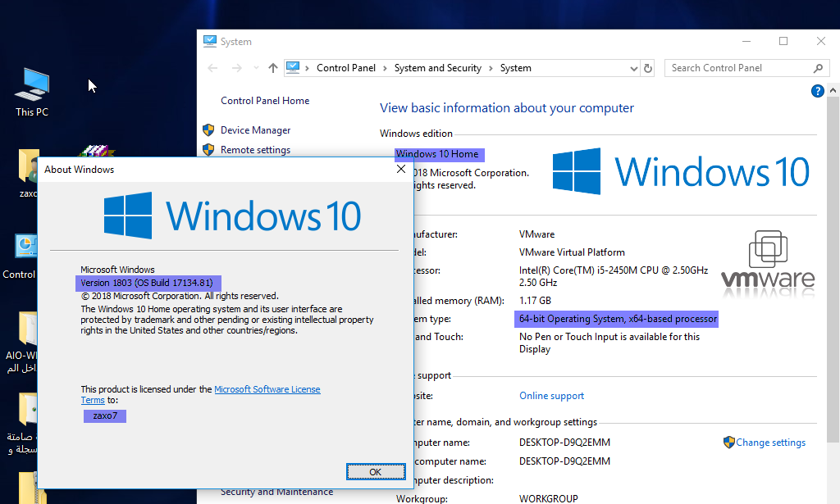Click the computer icon in the address bar
The width and height of the screenshot is (840, 504).
[x=294, y=68]
